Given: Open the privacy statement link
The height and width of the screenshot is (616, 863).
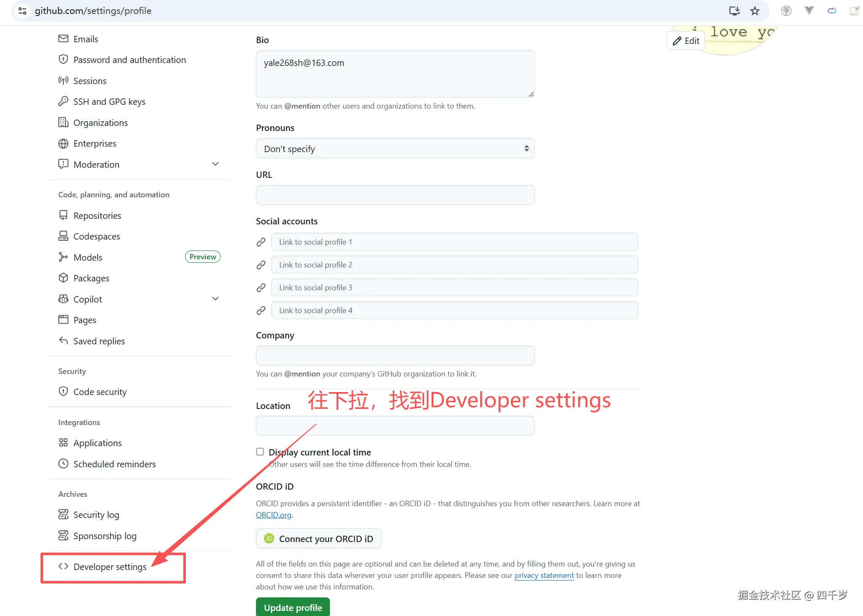Looking at the screenshot, I should point(544,575).
